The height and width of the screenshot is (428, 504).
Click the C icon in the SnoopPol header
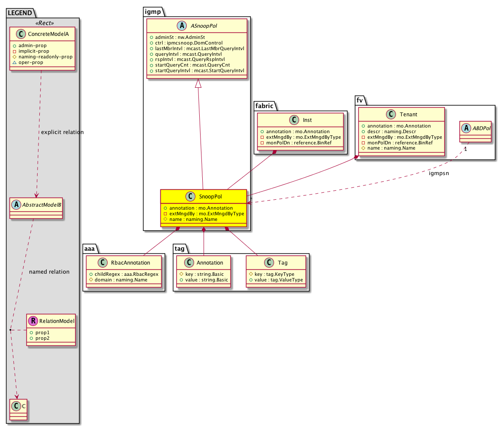190,197
